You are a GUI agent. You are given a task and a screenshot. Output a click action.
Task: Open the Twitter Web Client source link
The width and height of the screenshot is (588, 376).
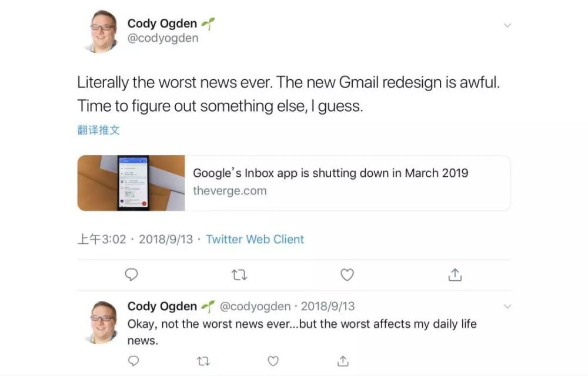coord(255,239)
